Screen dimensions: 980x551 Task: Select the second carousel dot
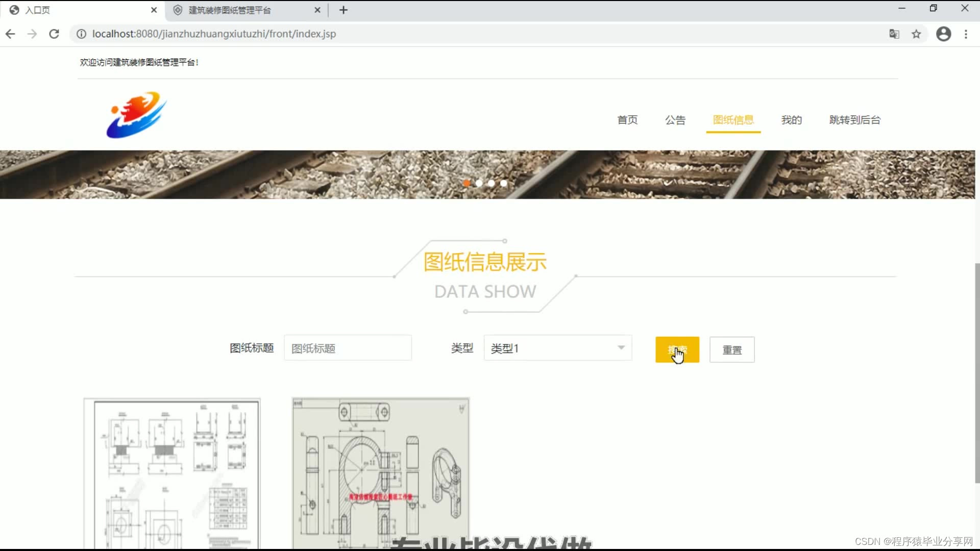click(479, 183)
